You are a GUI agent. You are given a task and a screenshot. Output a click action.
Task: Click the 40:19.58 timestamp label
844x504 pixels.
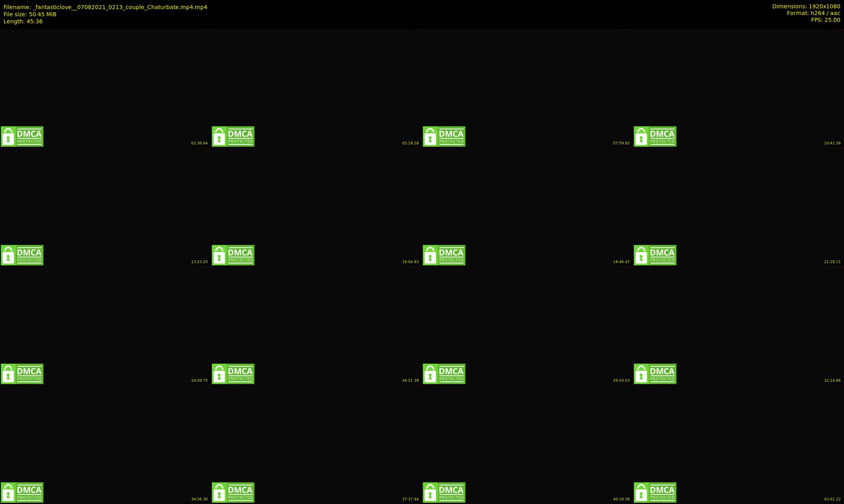621,499
